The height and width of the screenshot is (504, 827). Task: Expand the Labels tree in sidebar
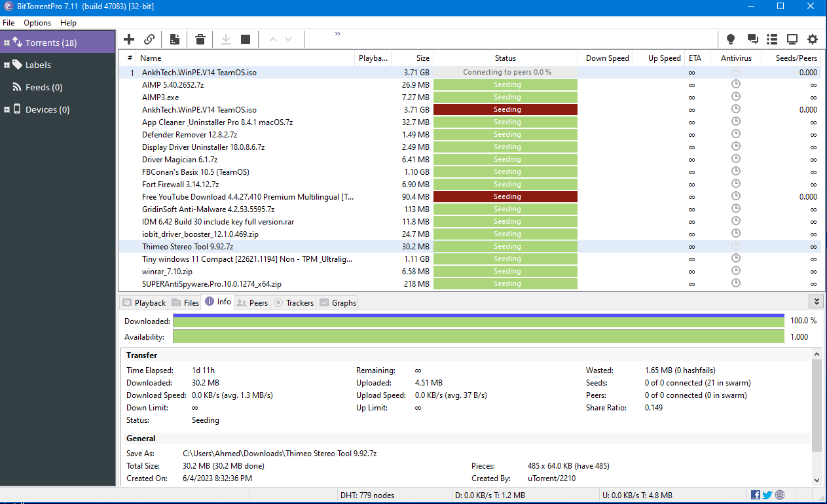(7, 65)
